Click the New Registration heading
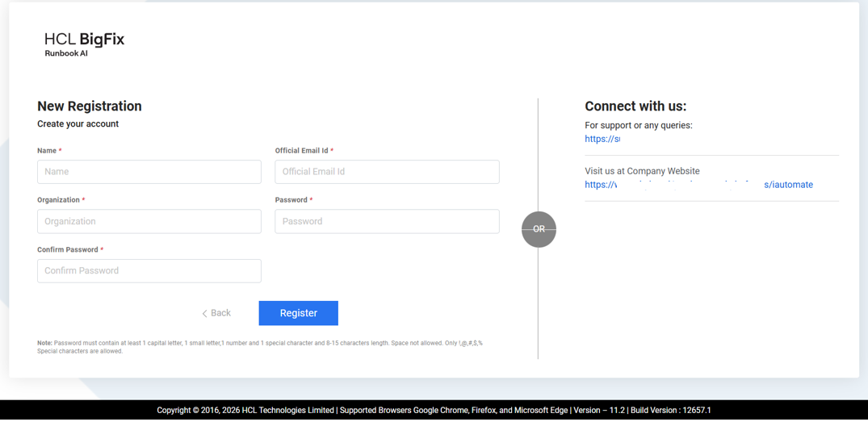Image resolution: width=868 pixels, height=426 pixels. point(90,106)
